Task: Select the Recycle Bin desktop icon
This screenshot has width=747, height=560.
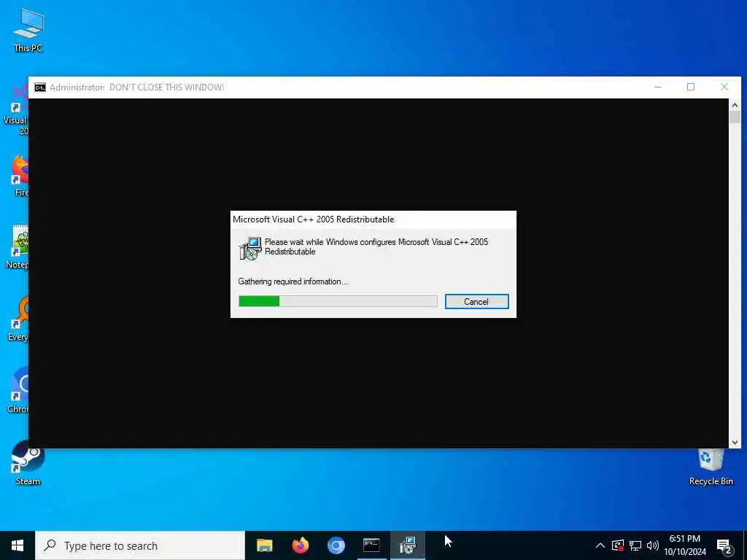Action: tap(711, 467)
